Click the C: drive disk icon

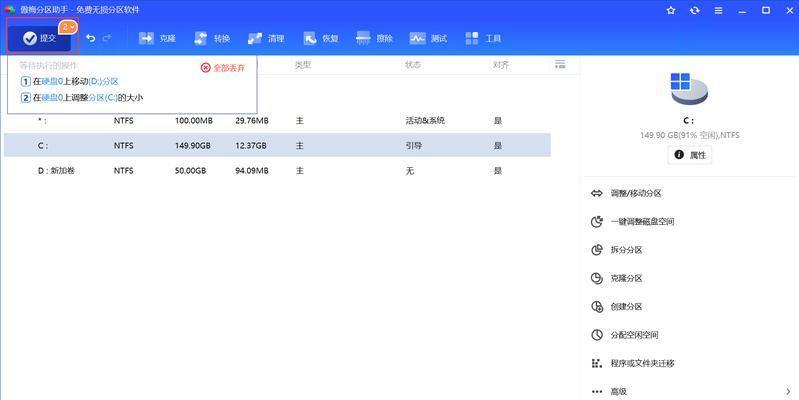688,89
